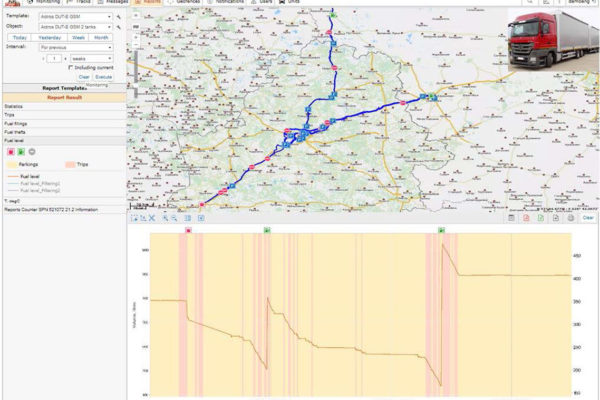
Task: Click the first chart toolbar icon
Action: point(134,218)
